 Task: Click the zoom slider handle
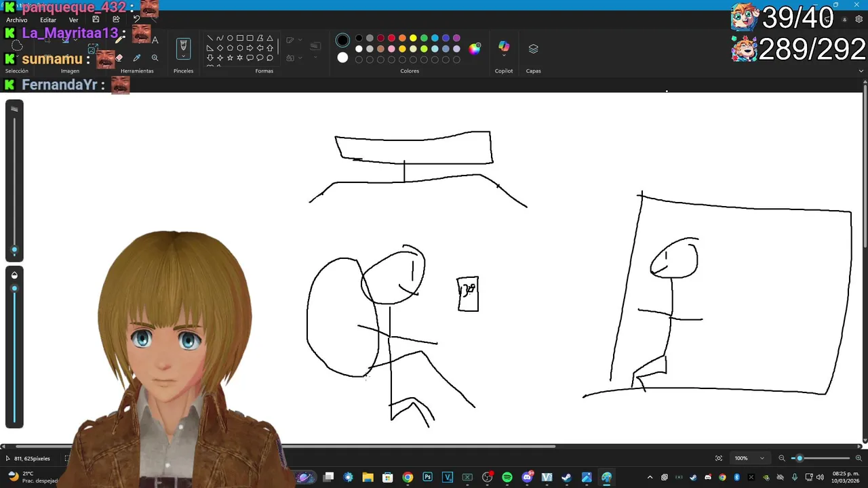(x=800, y=458)
